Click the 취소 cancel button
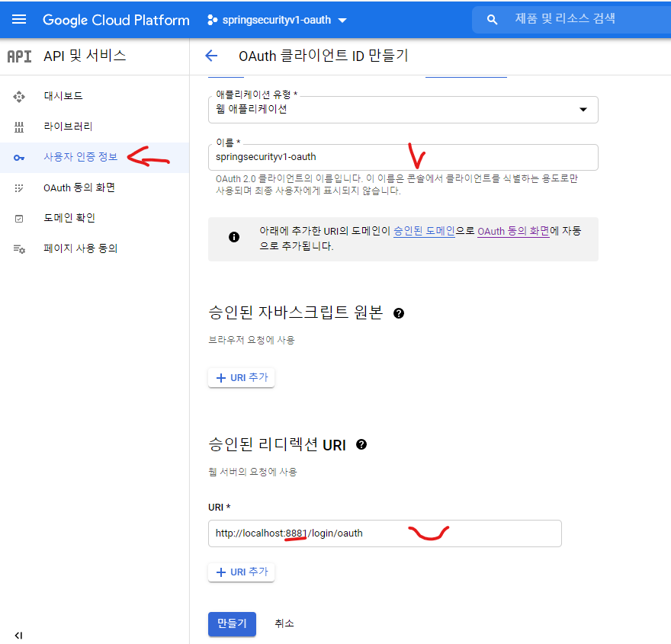 point(284,623)
